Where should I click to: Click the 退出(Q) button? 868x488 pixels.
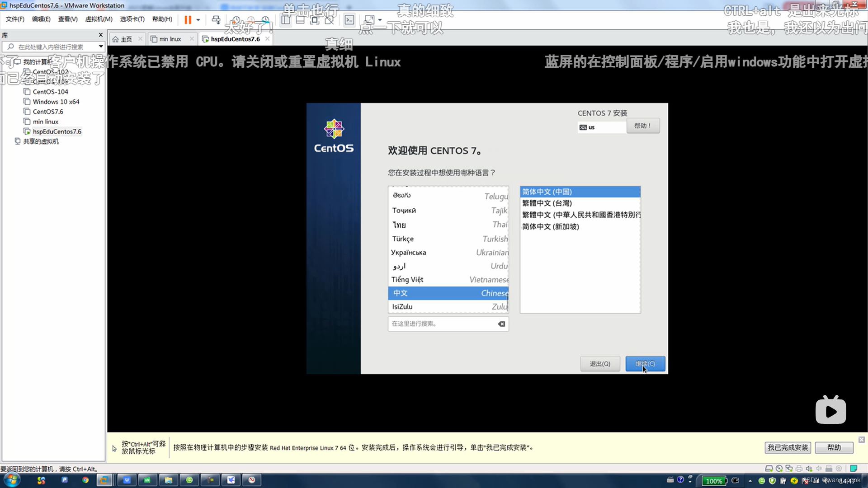pyautogui.click(x=600, y=364)
